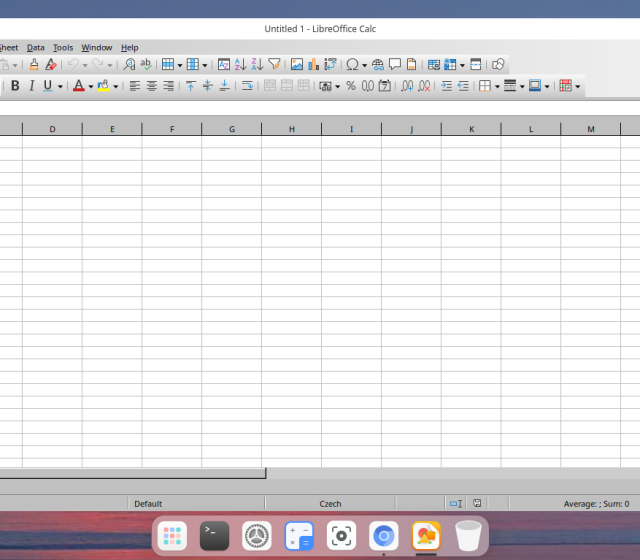Open font color dropdown arrow
640x560 pixels.
click(91, 87)
